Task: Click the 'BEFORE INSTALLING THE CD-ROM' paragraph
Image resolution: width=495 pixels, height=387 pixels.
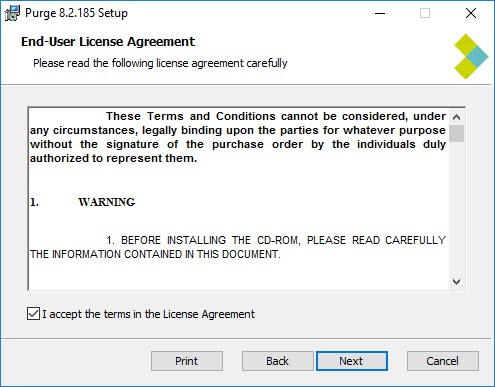Action: coord(238,247)
